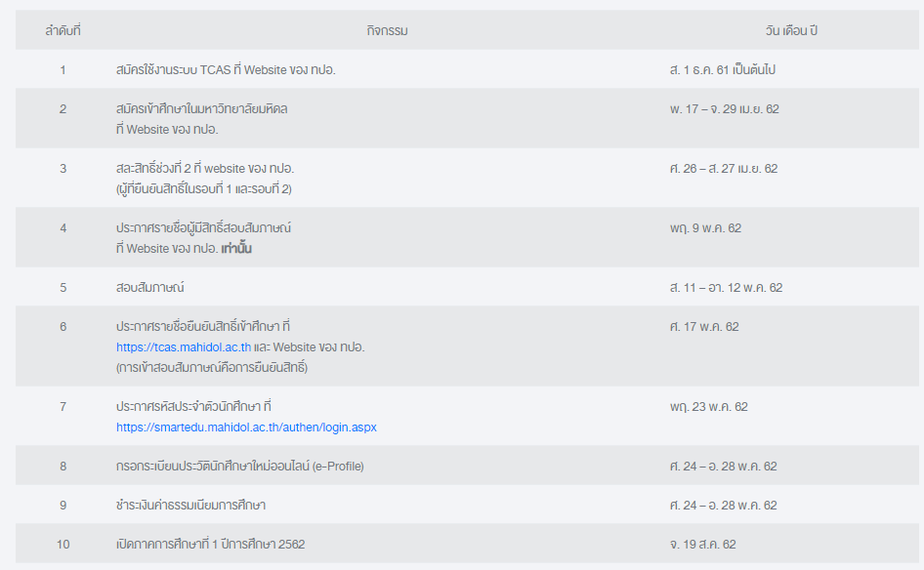Click the สอบสัมภาษณ์ activity in row 5

pyautogui.click(x=149, y=287)
